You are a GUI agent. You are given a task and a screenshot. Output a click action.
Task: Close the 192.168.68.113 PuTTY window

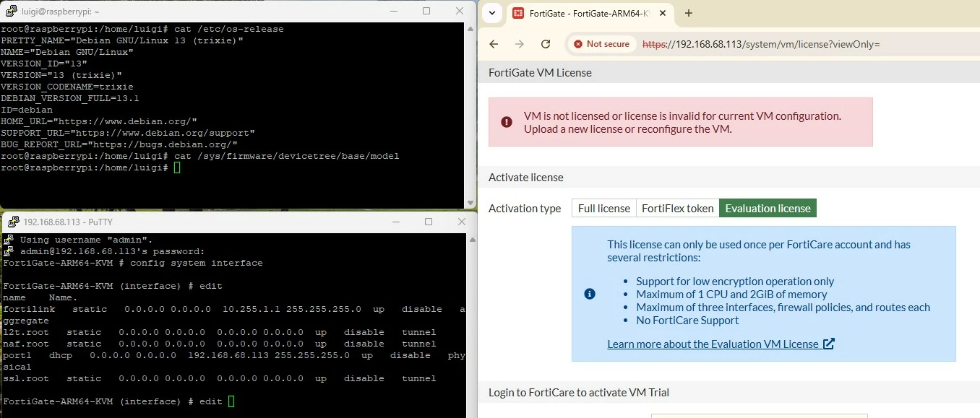460,222
